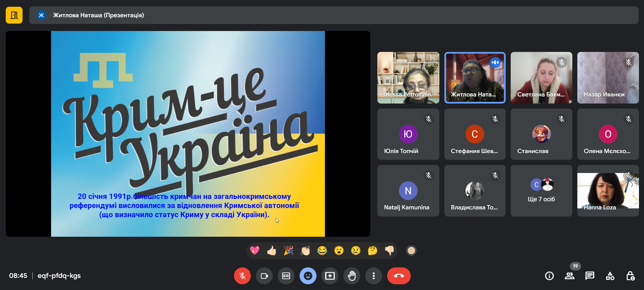Open the skin tone selector swatch
644x290 pixels.
[x=411, y=251]
